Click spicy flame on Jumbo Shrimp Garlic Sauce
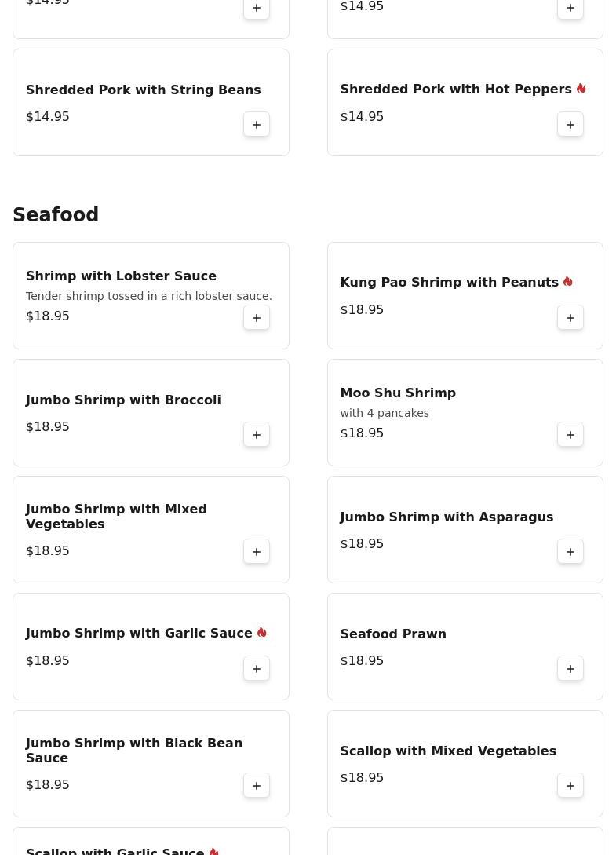The height and width of the screenshot is (855, 616). coord(261,633)
